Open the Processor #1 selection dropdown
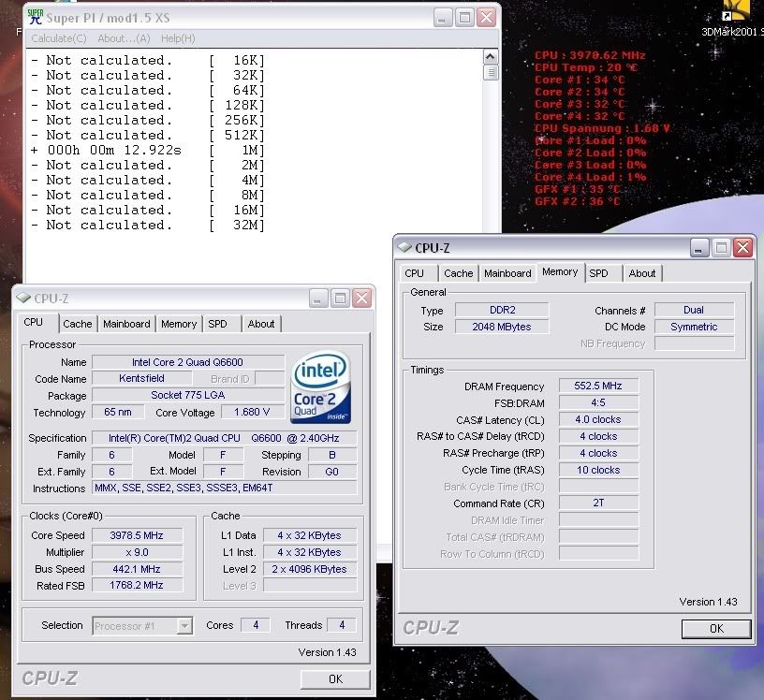This screenshot has height=700, width=764. (x=142, y=626)
